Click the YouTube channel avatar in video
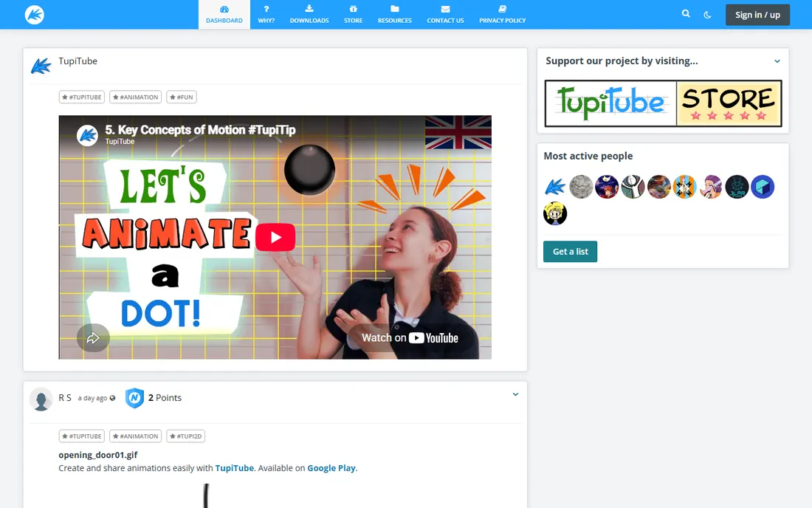This screenshot has width=812, height=508. [x=88, y=136]
